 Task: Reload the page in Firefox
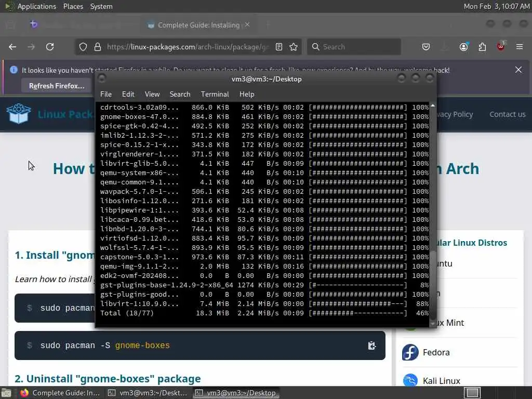(50, 47)
